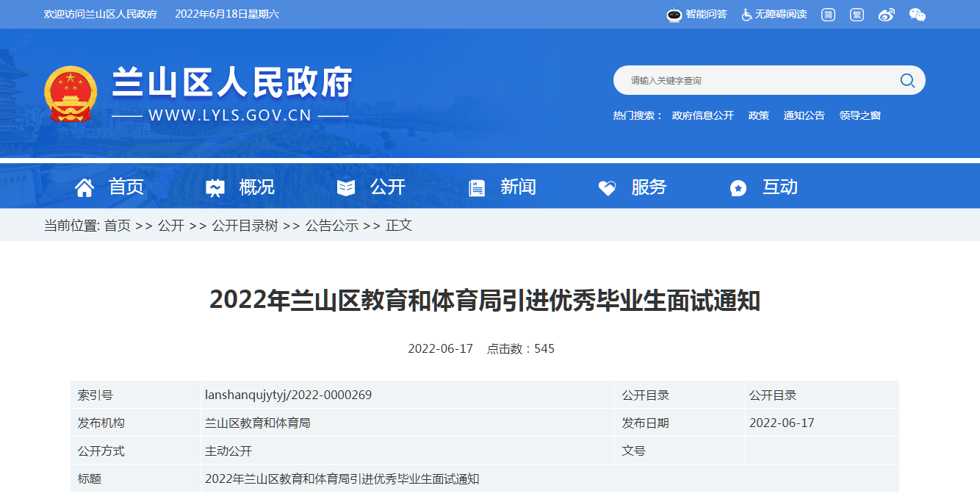Click the 首页 house icon
Viewport: 980px width, 502px height.
[84, 187]
